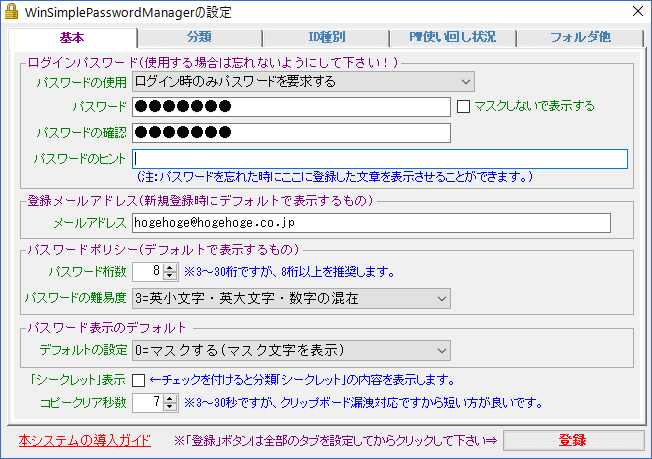Enable マスクしないで表示する checkbox

click(x=463, y=106)
